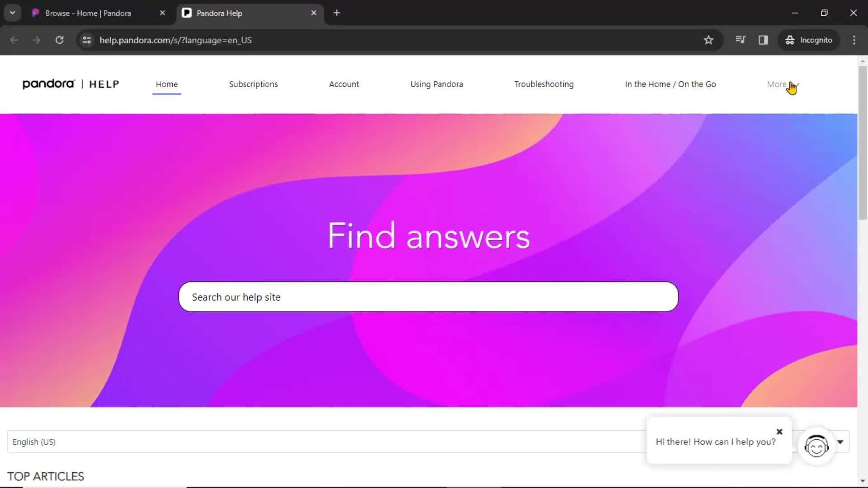Click the back navigation arrow icon
Image resolution: width=868 pixels, height=488 pixels.
coord(14,40)
